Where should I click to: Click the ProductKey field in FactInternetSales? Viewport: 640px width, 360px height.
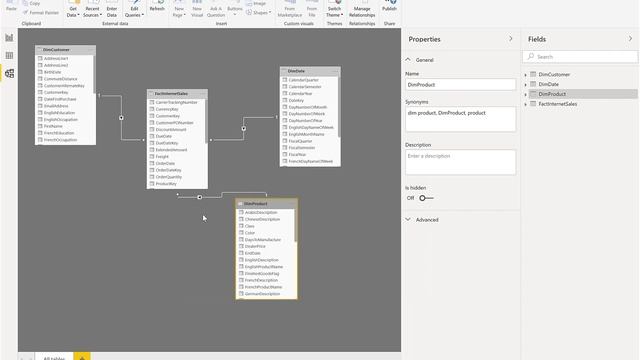click(166, 184)
